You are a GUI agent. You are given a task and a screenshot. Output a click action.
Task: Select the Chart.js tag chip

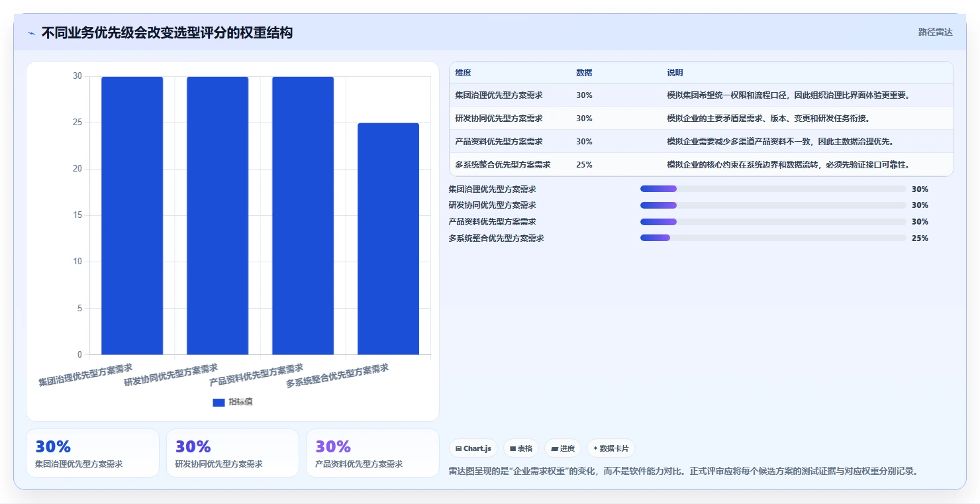tap(473, 448)
